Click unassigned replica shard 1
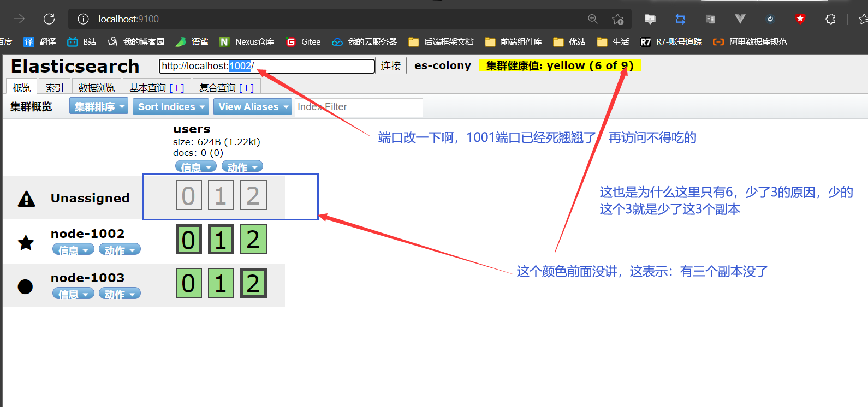 [x=221, y=195]
